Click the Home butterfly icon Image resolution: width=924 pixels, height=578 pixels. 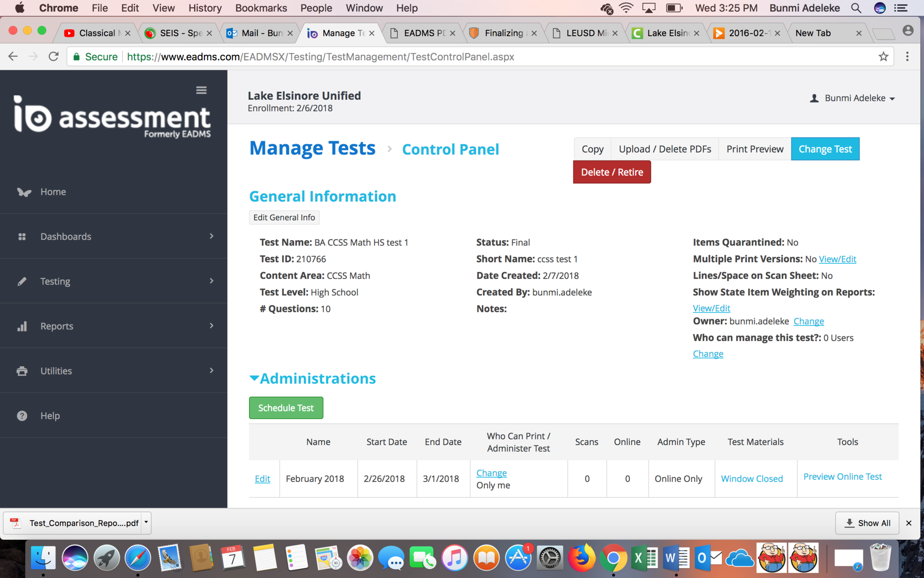pos(24,192)
